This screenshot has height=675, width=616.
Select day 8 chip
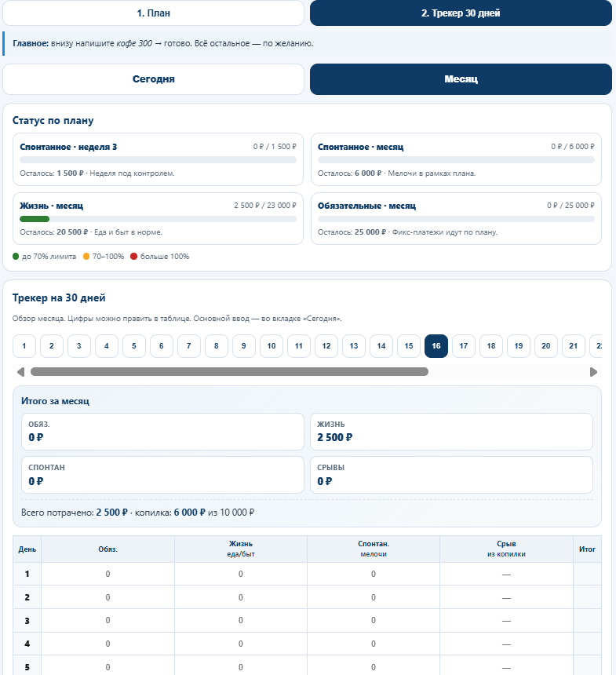click(217, 346)
